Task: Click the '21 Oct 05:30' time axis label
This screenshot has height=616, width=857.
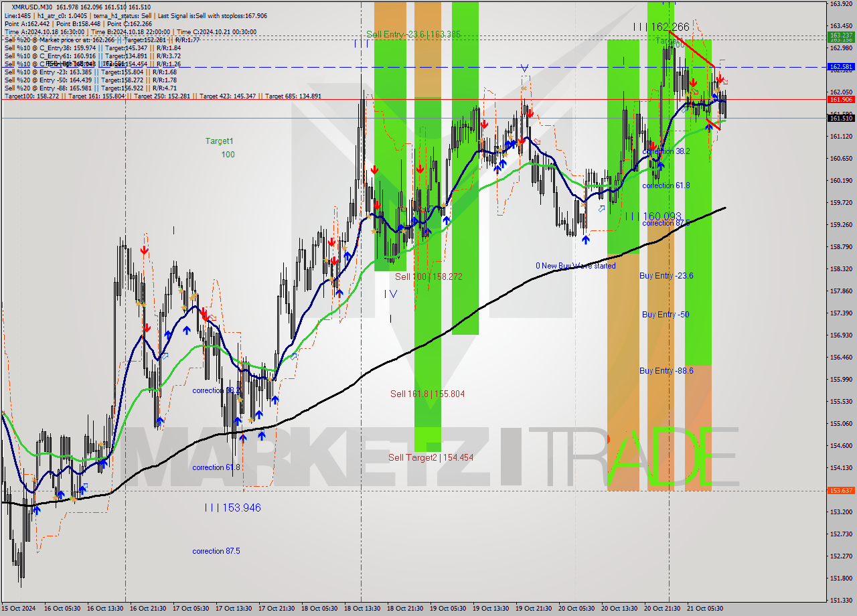Action: coord(706,609)
